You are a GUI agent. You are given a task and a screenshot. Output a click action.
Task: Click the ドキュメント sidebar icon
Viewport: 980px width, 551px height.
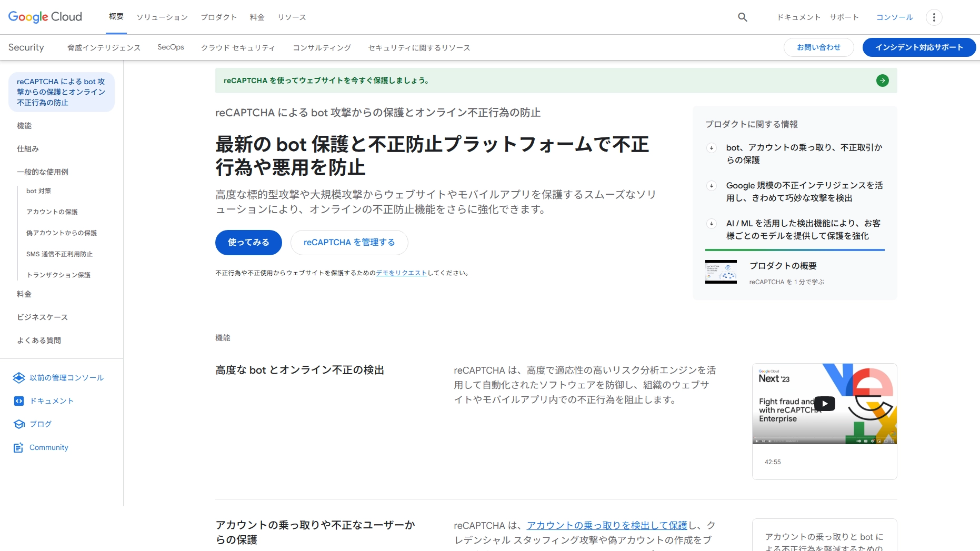click(x=19, y=401)
